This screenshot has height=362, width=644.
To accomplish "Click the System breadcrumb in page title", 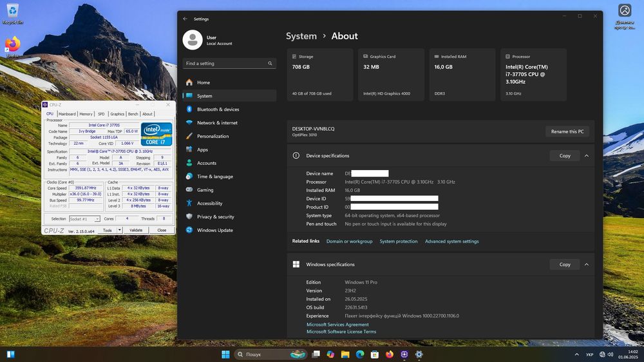I will 301,36.
